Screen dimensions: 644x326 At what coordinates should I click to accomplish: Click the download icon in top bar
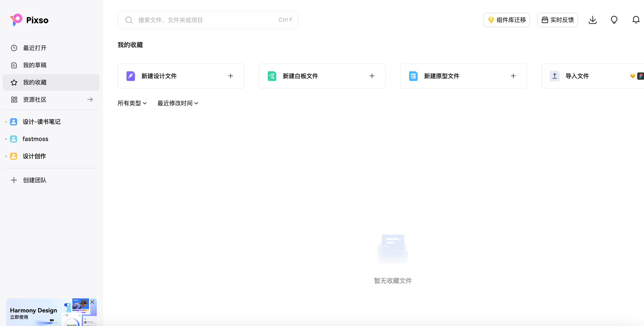[x=592, y=20]
